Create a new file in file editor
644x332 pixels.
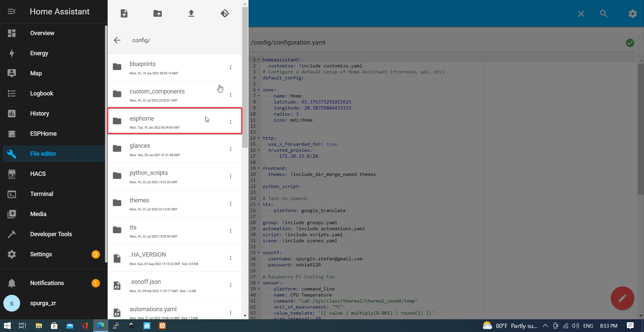124,13
